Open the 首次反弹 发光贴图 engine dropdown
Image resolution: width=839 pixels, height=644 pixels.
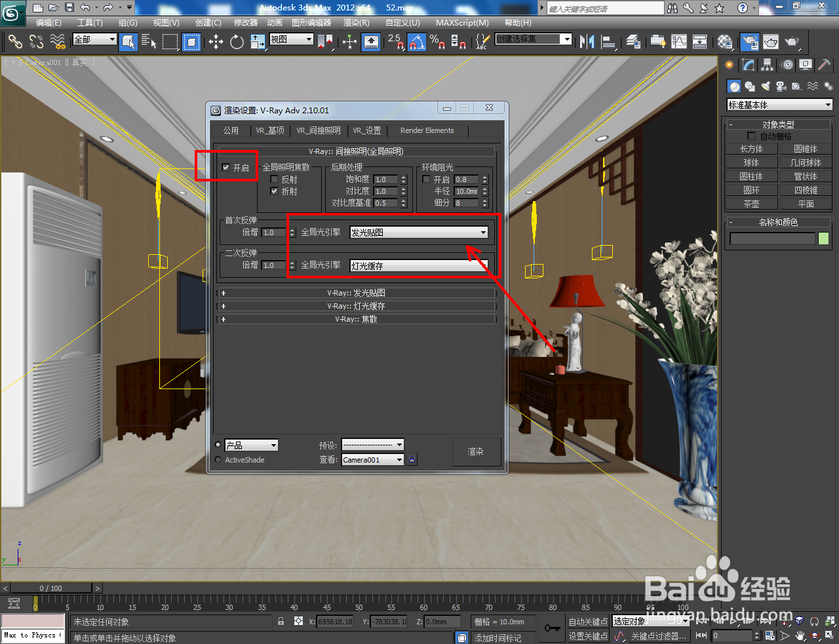[x=419, y=233]
